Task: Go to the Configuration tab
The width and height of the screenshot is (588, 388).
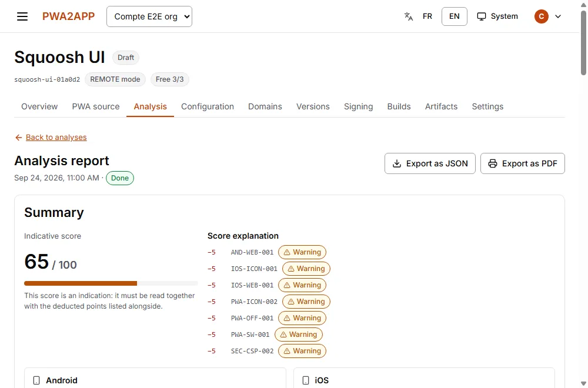Action: pyautogui.click(x=208, y=106)
